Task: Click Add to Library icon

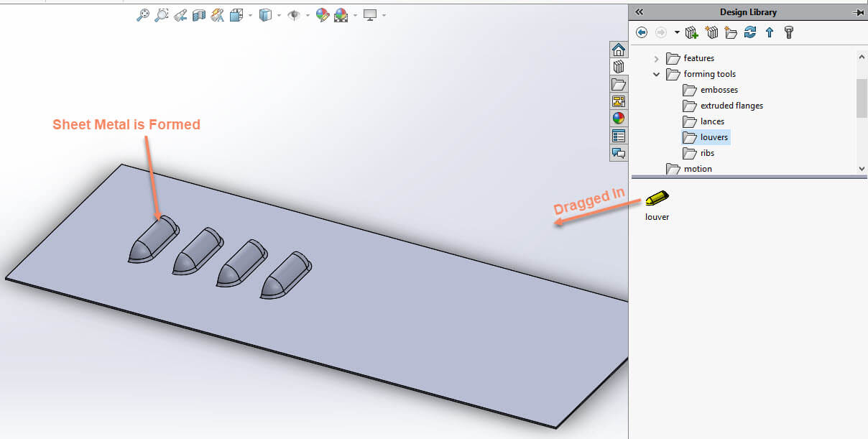Action: 691,32
